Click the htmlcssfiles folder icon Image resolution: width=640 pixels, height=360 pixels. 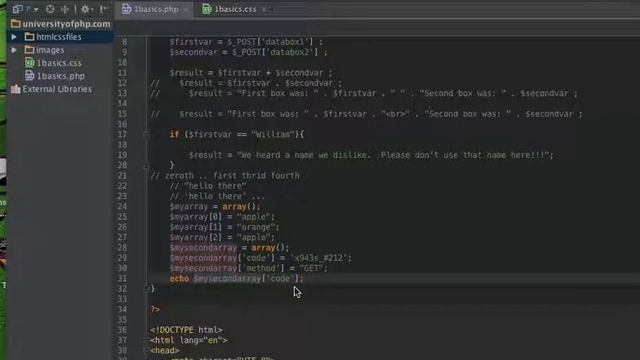point(29,37)
